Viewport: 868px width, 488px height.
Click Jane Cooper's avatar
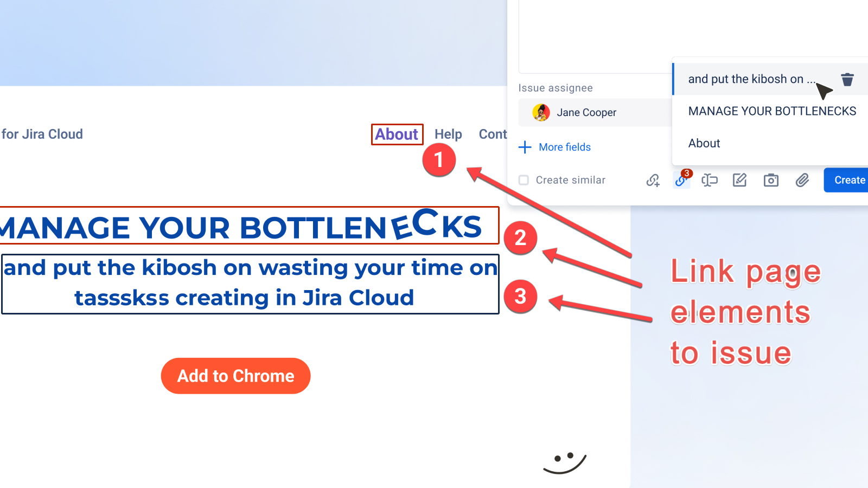(541, 112)
